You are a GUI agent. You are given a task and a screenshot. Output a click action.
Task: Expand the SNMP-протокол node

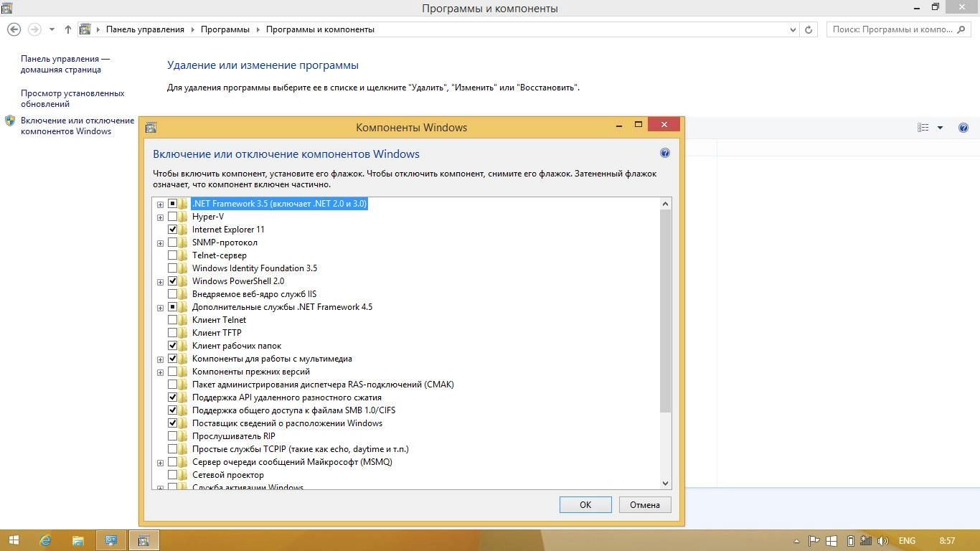point(161,243)
